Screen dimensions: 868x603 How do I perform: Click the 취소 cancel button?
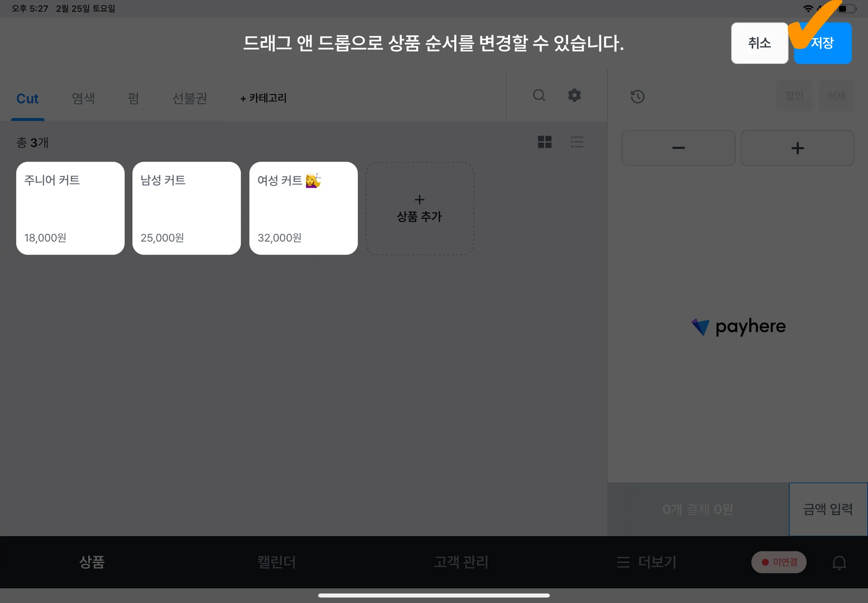click(759, 43)
